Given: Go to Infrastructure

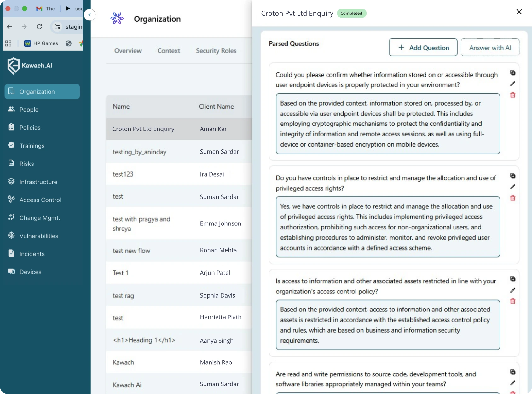Looking at the screenshot, I should tap(38, 182).
